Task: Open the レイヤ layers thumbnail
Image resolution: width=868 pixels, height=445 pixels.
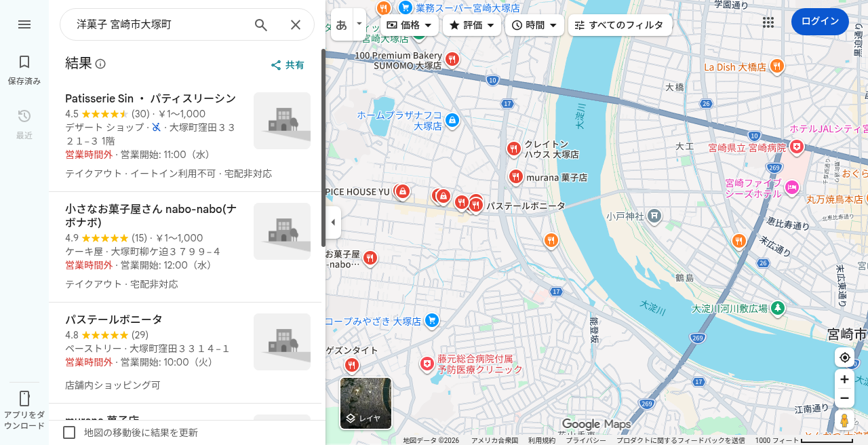Action: [366, 404]
